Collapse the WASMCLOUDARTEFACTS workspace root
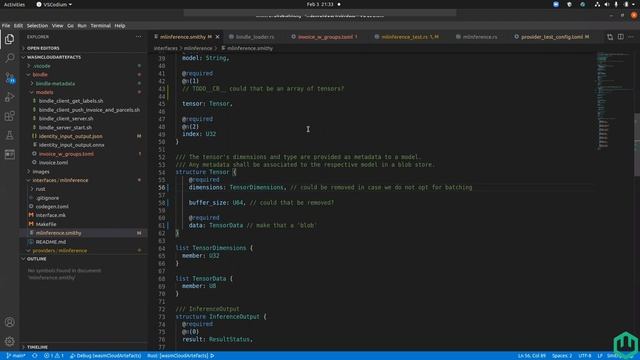Image resolution: width=640 pixels, height=360 pixels. point(53,57)
